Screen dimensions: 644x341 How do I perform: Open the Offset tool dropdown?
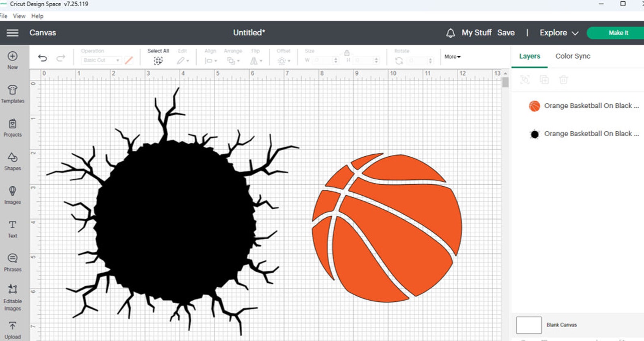[x=284, y=61]
